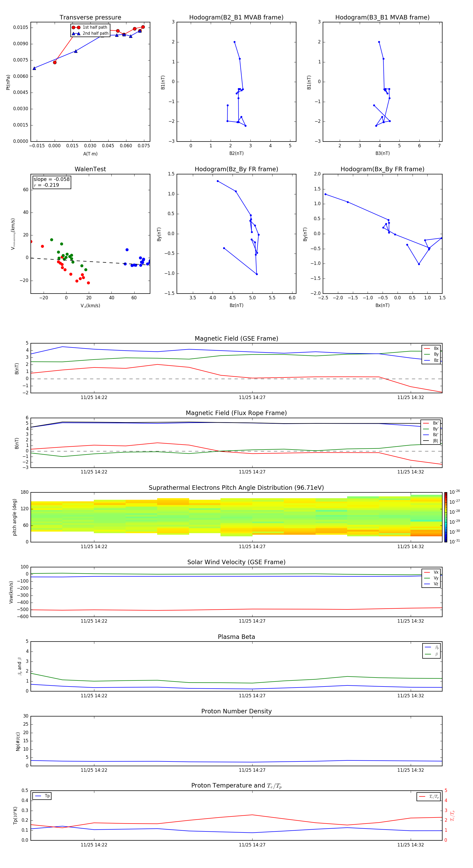Click "Magnetic Field (Flux Rope Frame)" title
Screen dimensions: 473x868
point(236,413)
